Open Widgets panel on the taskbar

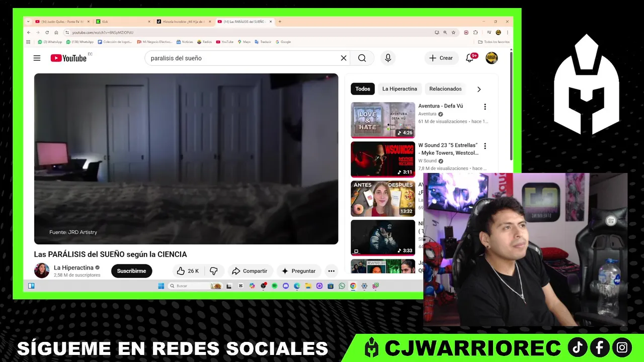click(31, 286)
